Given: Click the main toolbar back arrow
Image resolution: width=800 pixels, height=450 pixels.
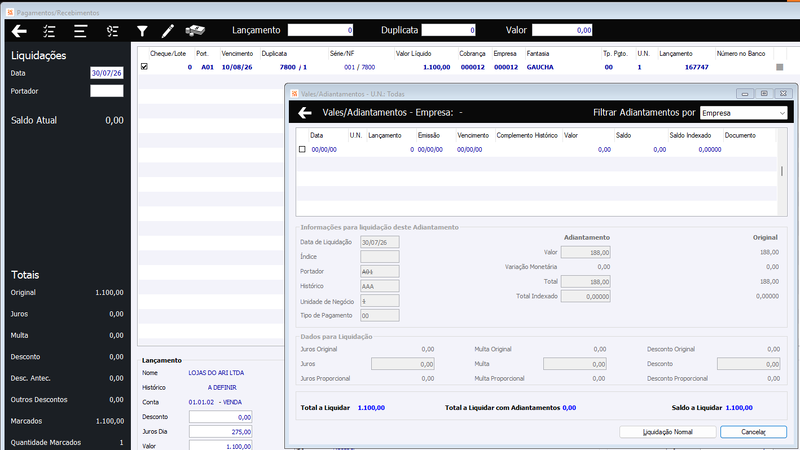Looking at the screenshot, I should coord(19,31).
